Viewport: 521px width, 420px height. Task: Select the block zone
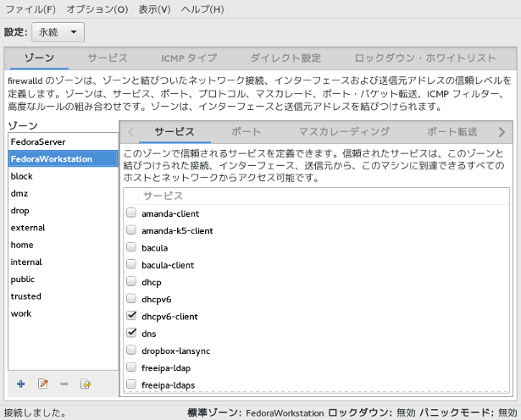pyautogui.click(x=64, y=176)
